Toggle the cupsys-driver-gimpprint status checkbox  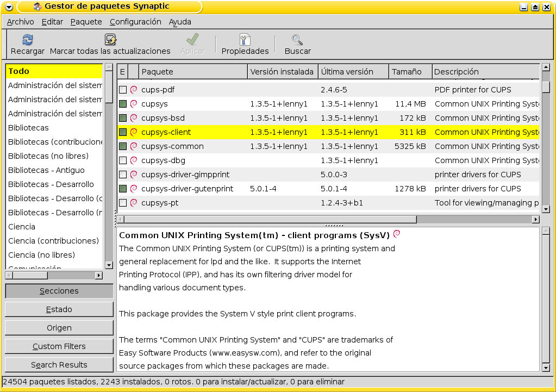coord(123,175)
